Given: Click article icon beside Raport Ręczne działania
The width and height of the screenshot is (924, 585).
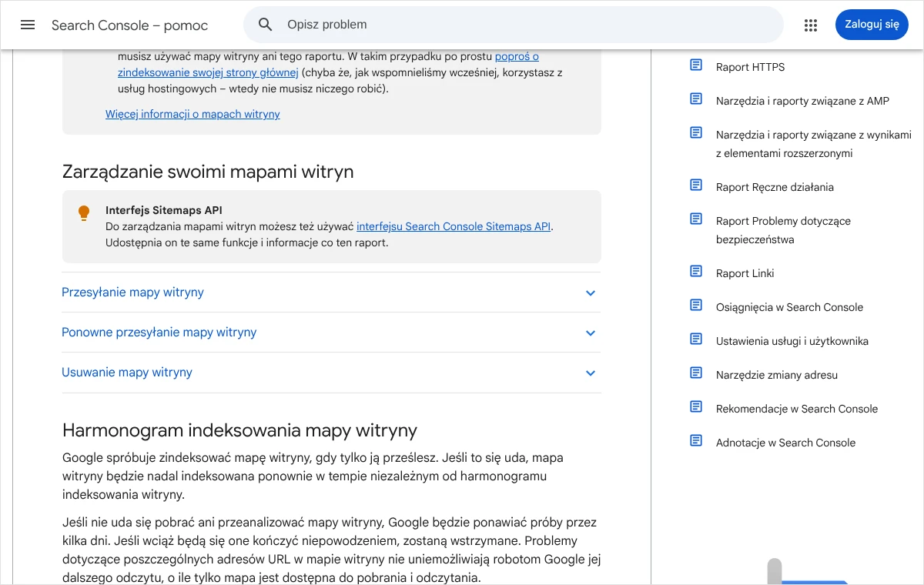Looking at the screenshot, I should pyautogui.click(x=696, y=185).
